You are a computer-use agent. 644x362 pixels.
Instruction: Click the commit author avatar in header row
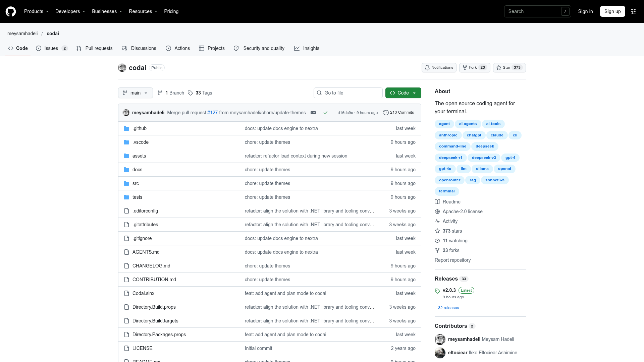click(126, 113)
